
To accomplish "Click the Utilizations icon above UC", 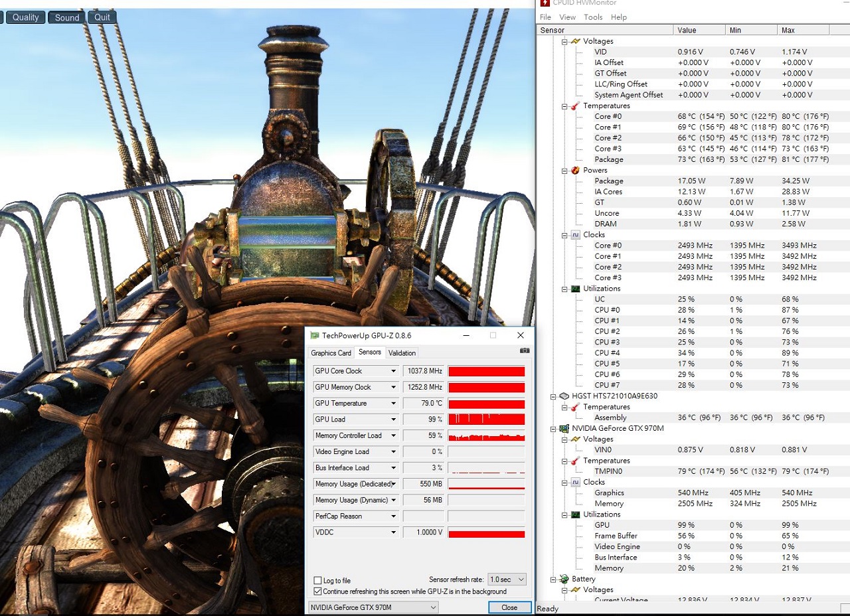I will (x=575, y=289).
